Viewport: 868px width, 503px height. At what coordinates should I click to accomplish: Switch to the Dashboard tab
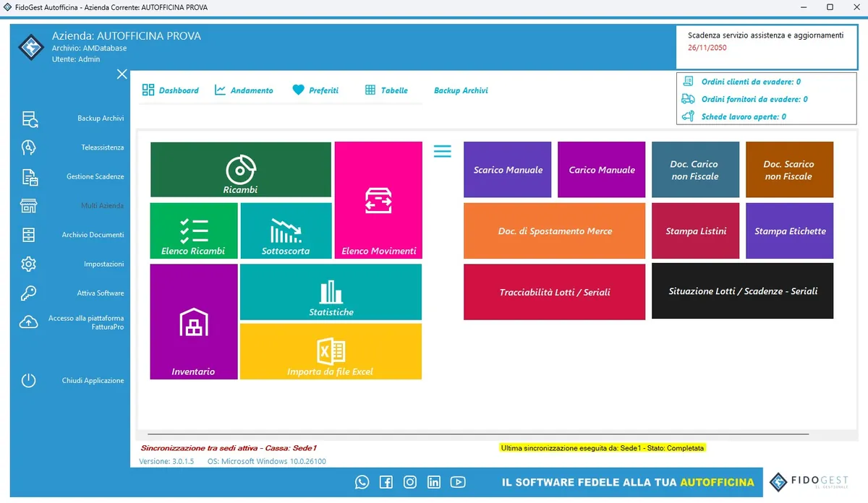click(x=170, y=90)
